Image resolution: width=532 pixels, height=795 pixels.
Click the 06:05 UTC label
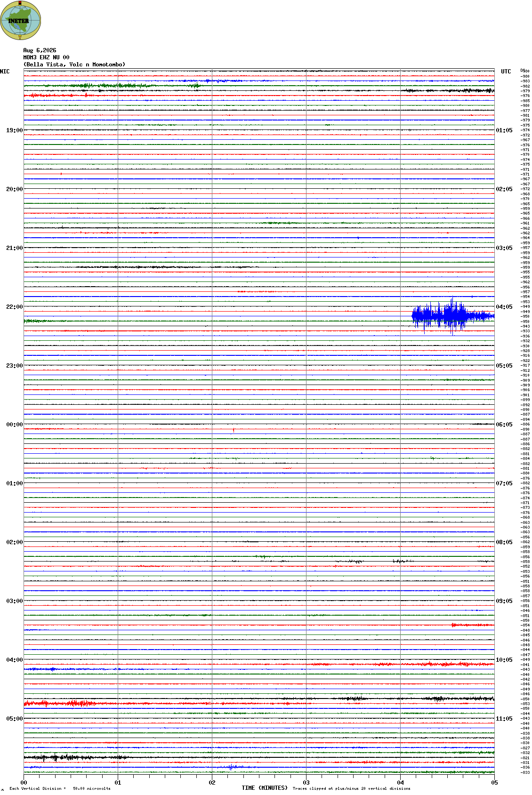click(x=504, y=425)
